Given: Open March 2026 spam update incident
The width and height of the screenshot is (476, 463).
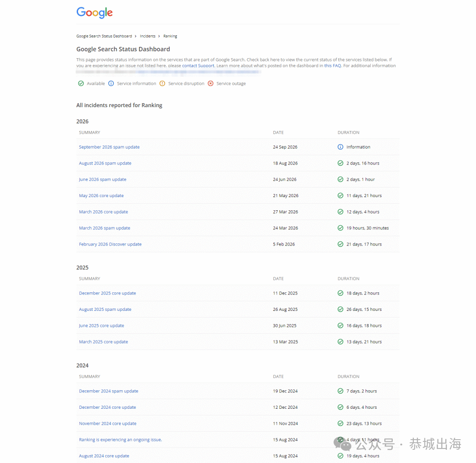Looking at the screenshot, I should [104, 228].
